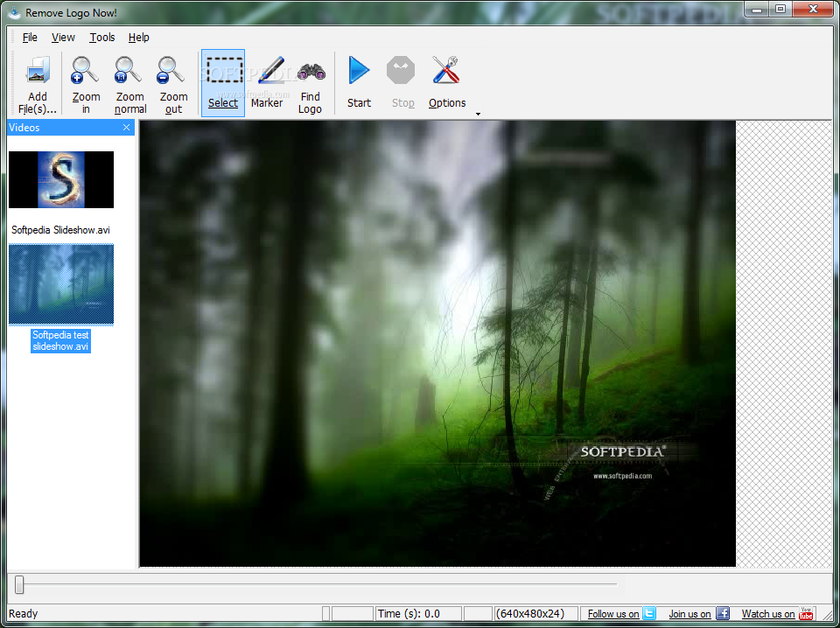This screenshot has width=840, height=628.
Task: Open the Facebook icon in status bar
Action: pos(723,613)
